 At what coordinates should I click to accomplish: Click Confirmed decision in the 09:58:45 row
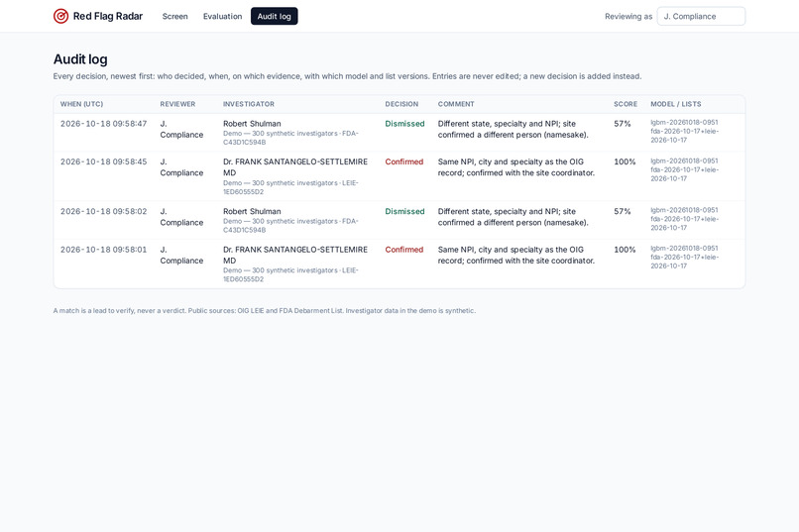click(x=404, y=161)
